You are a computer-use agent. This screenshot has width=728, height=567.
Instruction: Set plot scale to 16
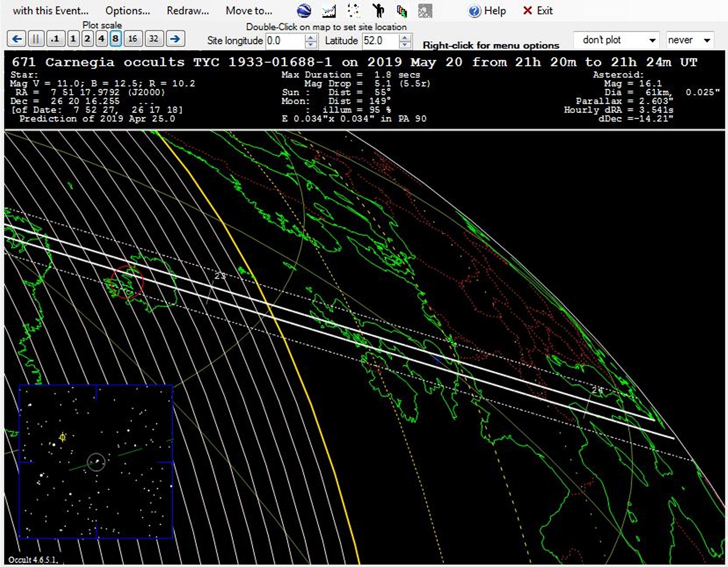(132, 39)
